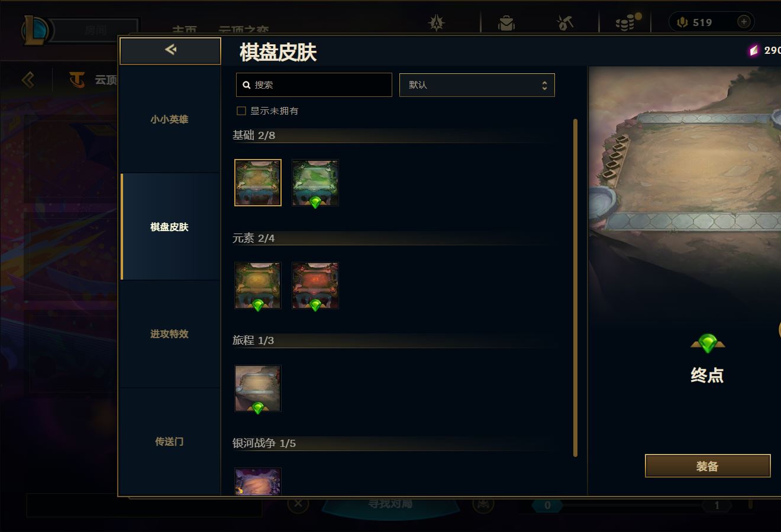Click the arena list vertical scrollbar

coord(576,287)
